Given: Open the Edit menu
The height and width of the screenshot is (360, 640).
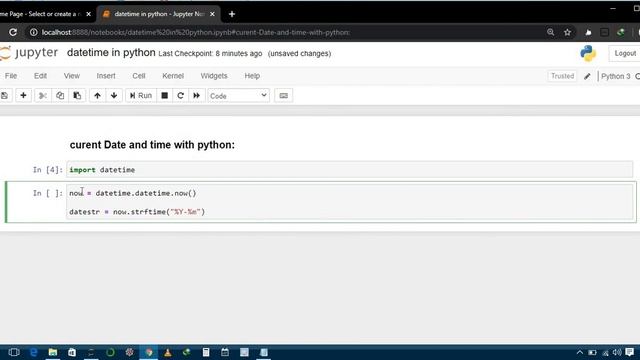Looking at the screenshot, I should coord(40,76).
